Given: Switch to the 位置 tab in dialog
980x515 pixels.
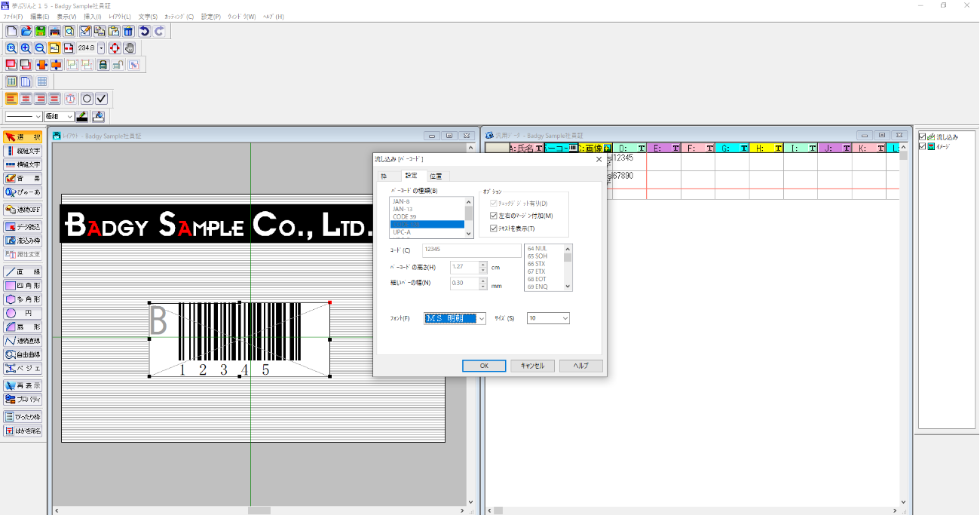Looking at the screenshot, I should (436, 176).
